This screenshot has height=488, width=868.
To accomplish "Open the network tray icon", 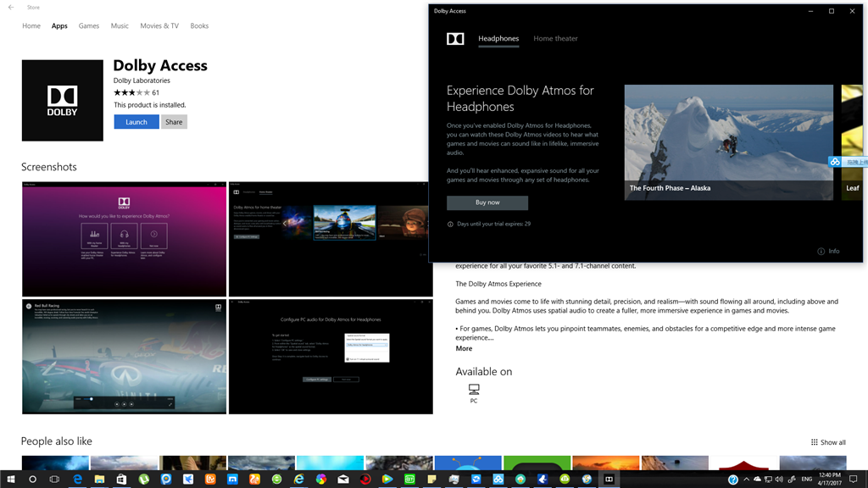I will 768,480.
